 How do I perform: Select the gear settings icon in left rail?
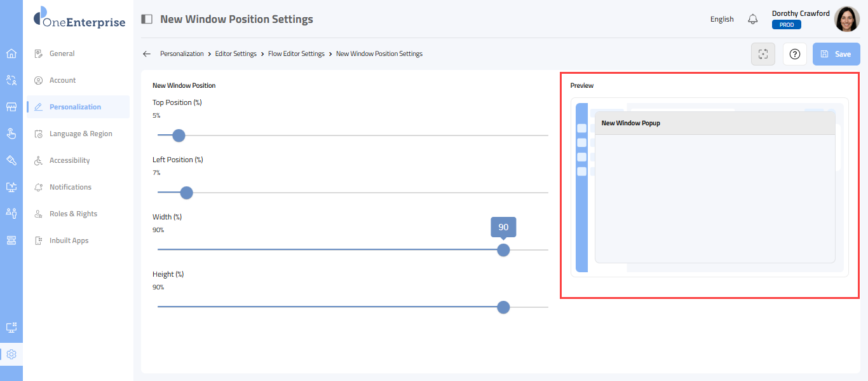tap(11, 354)
